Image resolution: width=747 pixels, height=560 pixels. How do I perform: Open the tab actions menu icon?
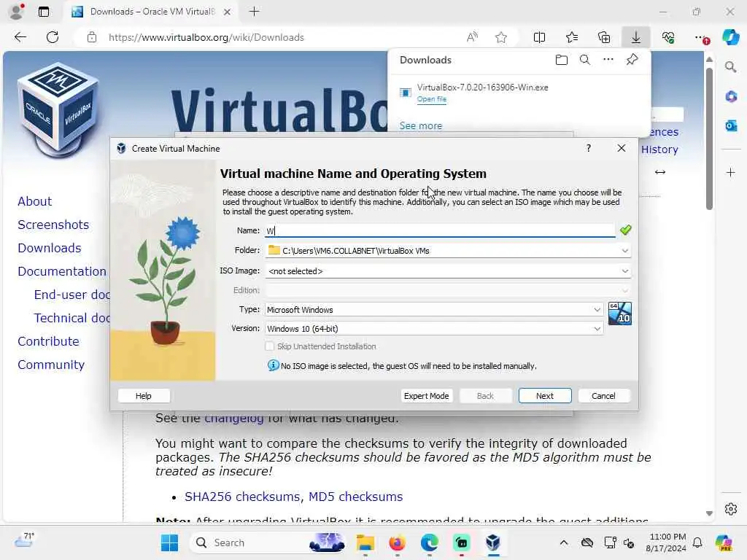43,12
